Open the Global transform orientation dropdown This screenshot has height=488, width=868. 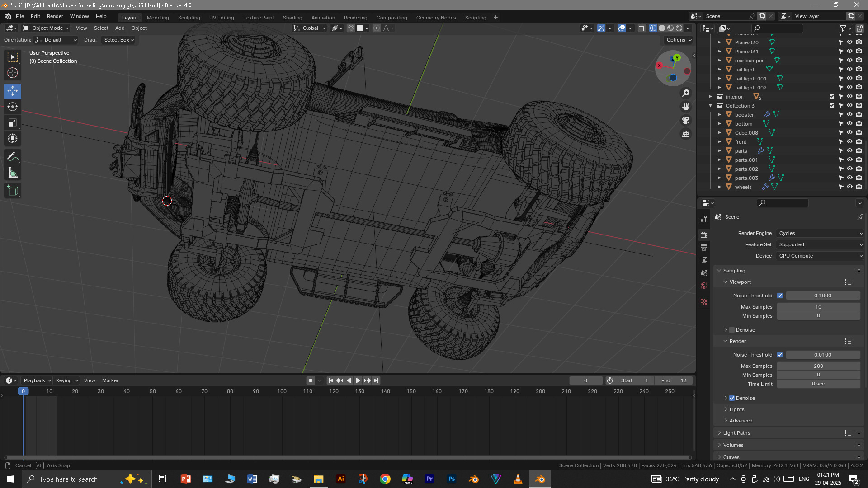click(310, 28)
